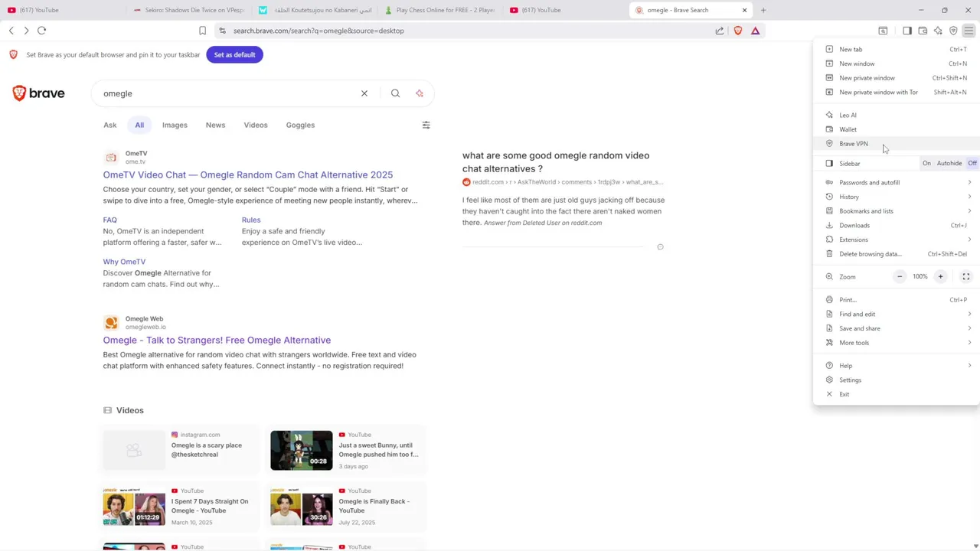Go forward using the forward arrow
The image size is (980, 551).
click(26, 31)
